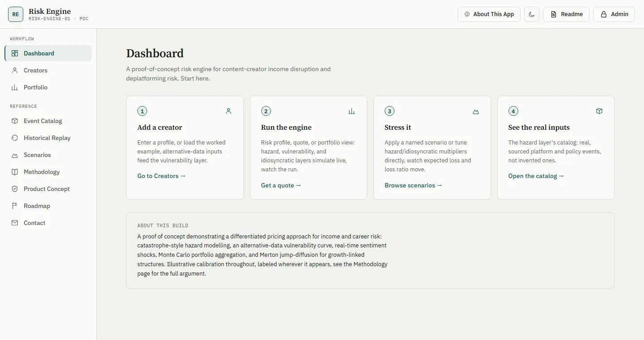644x340 pixels.
Task: Click the Add a creator heading
Action: click(x=160, y=127)
